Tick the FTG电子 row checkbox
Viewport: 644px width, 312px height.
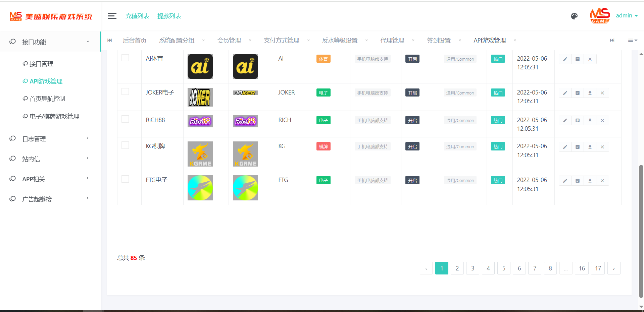coord(125,179)
